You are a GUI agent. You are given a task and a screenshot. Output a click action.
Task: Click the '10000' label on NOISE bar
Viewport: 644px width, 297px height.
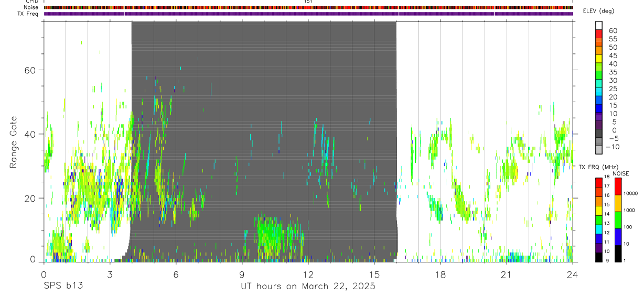[x=630, y=193]
